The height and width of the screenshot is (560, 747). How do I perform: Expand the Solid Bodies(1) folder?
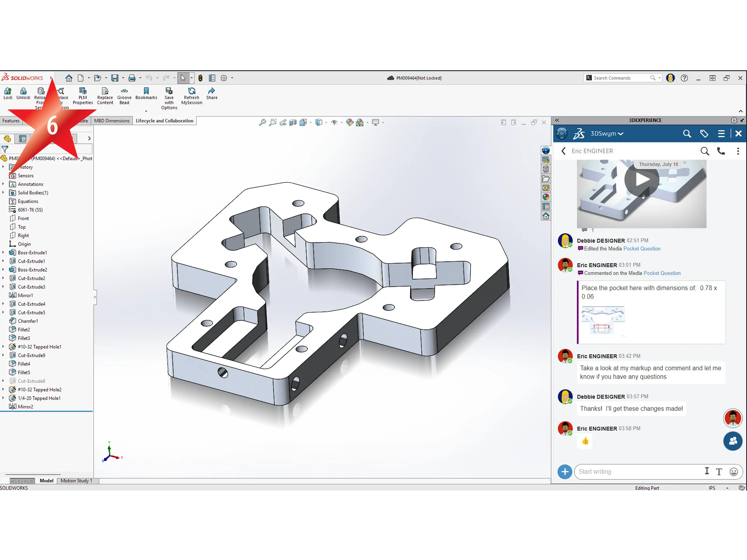tap(3, 193)
